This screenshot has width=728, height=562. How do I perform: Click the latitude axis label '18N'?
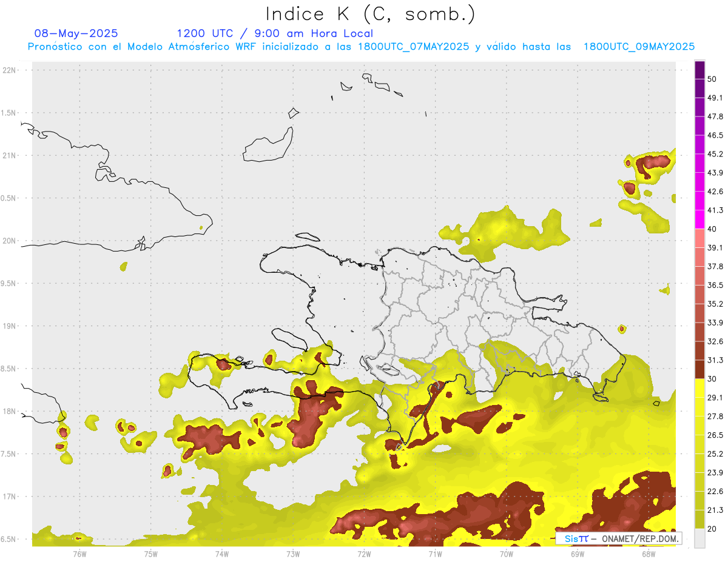[9, 412]
